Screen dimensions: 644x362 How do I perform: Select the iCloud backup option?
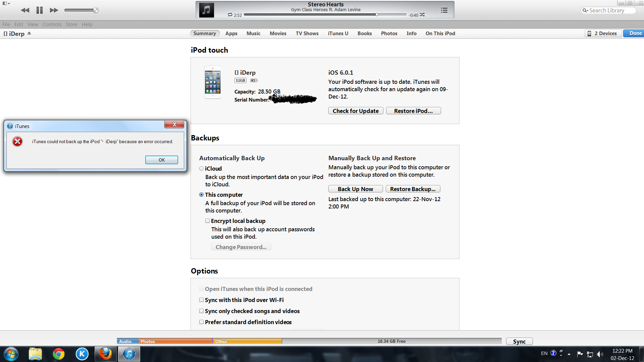pos(202,169)
